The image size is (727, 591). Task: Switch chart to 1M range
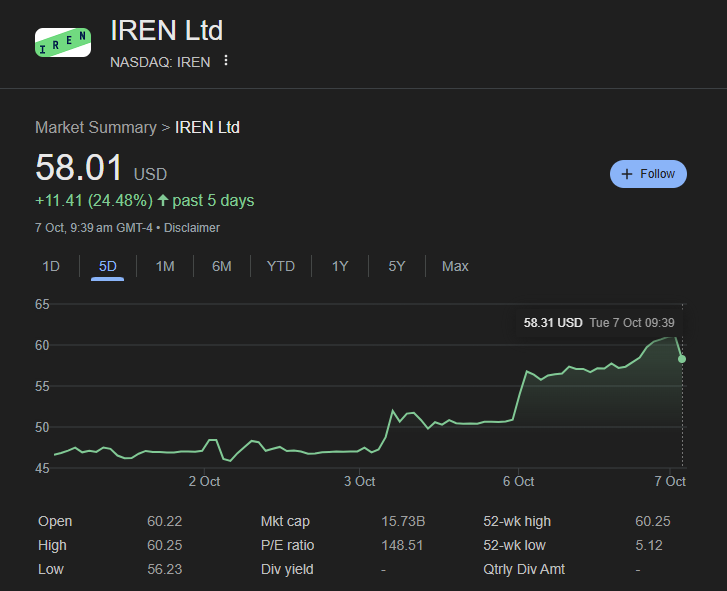[x=165, y=266]
